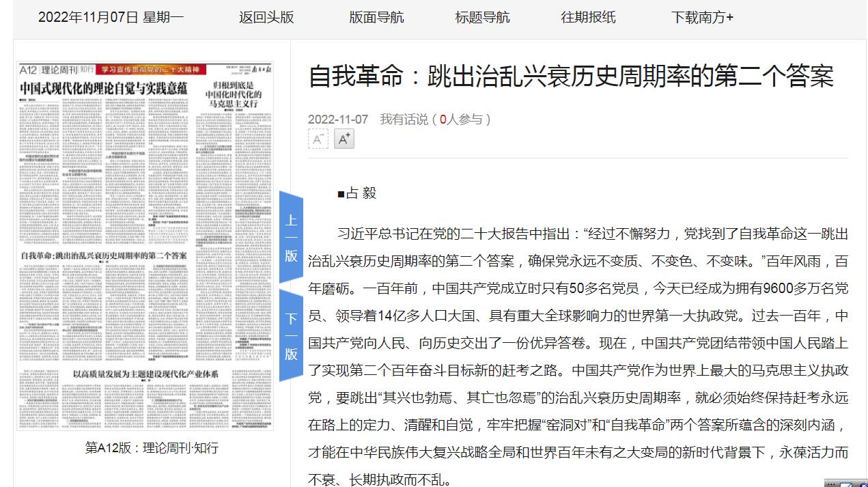
Task: Open 版面导航 page navigation menu
Action: 376,18
